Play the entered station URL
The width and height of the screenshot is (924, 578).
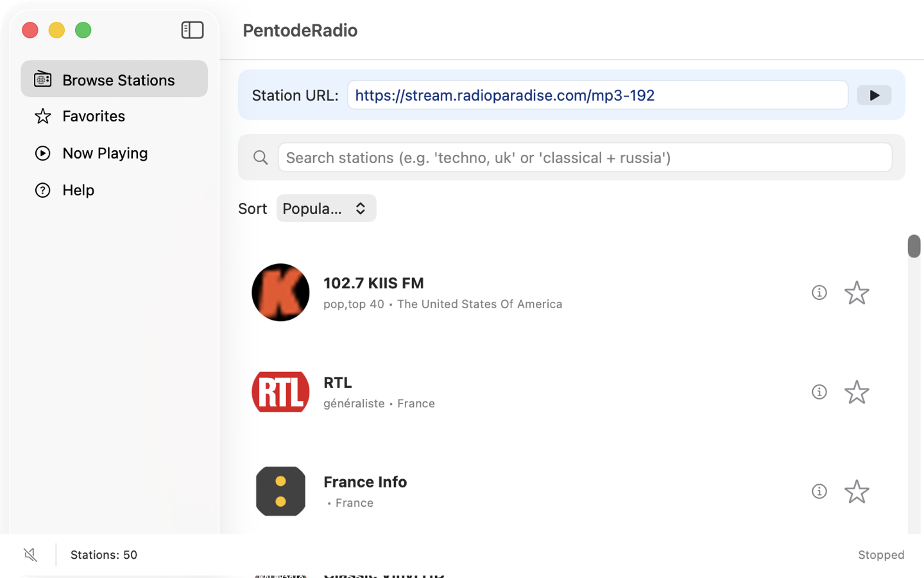(x=874, y=95)
